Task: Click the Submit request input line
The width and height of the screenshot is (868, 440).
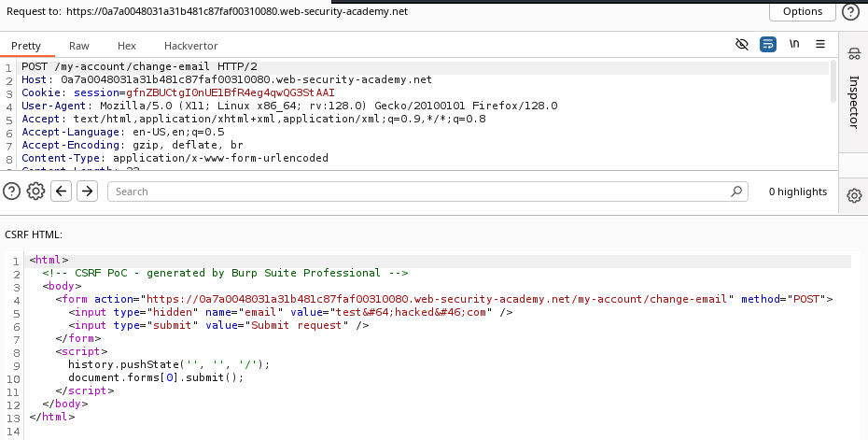Action: [x=218, y=325]
